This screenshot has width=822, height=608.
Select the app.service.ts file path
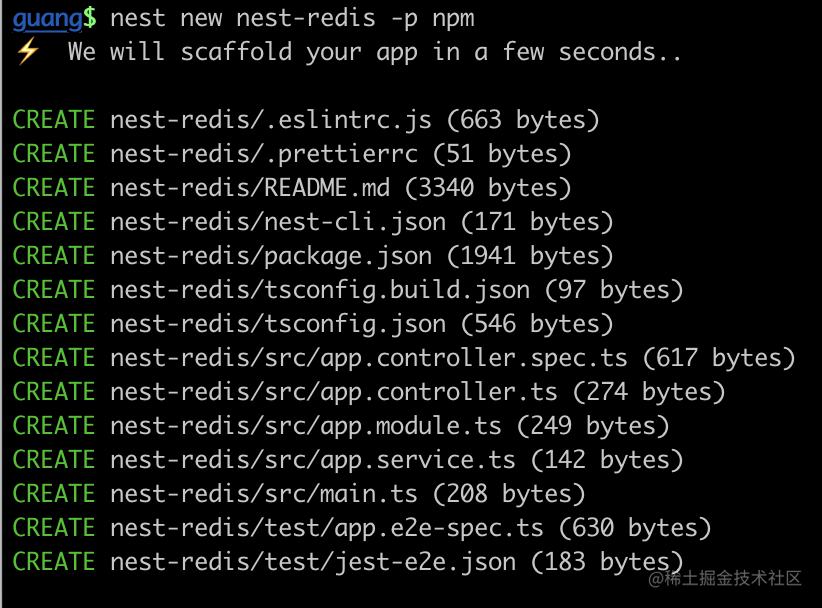coord(313,460)
